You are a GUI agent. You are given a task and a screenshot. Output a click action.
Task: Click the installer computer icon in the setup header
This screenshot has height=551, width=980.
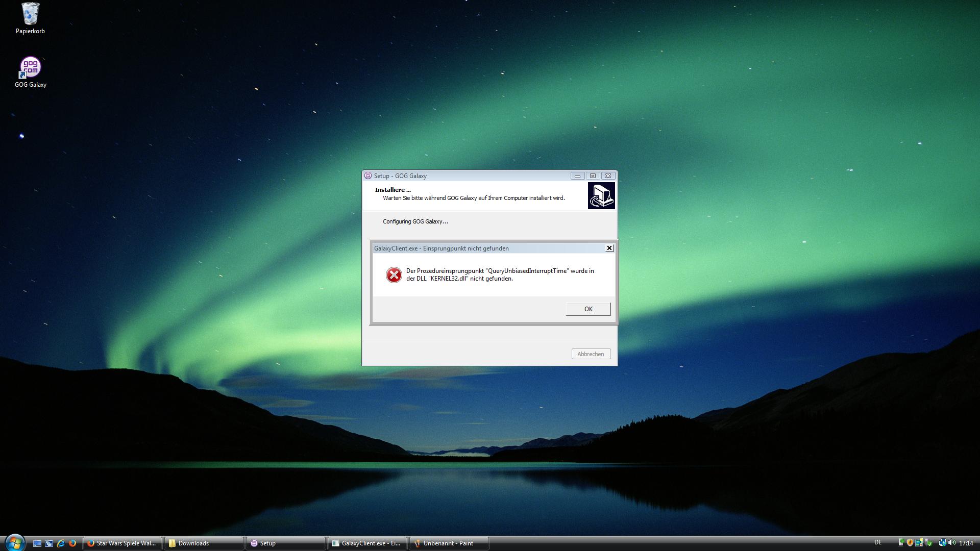[x=601, y=196]
